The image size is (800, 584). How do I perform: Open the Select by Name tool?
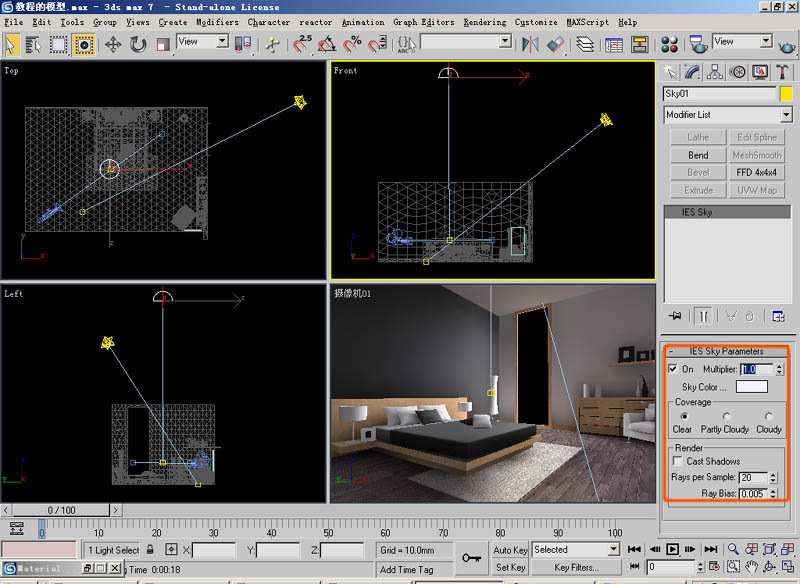34,45
